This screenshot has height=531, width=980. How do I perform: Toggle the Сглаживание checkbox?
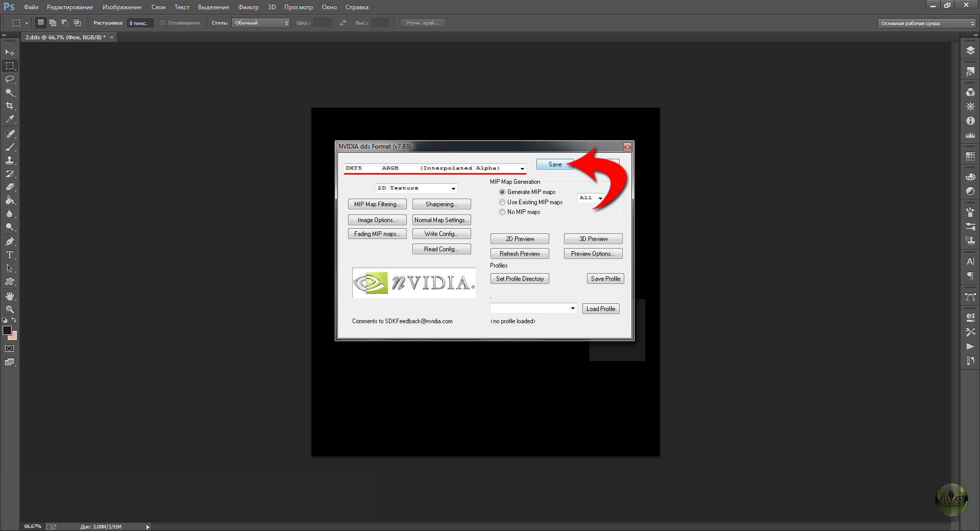(x=162, y=23)
